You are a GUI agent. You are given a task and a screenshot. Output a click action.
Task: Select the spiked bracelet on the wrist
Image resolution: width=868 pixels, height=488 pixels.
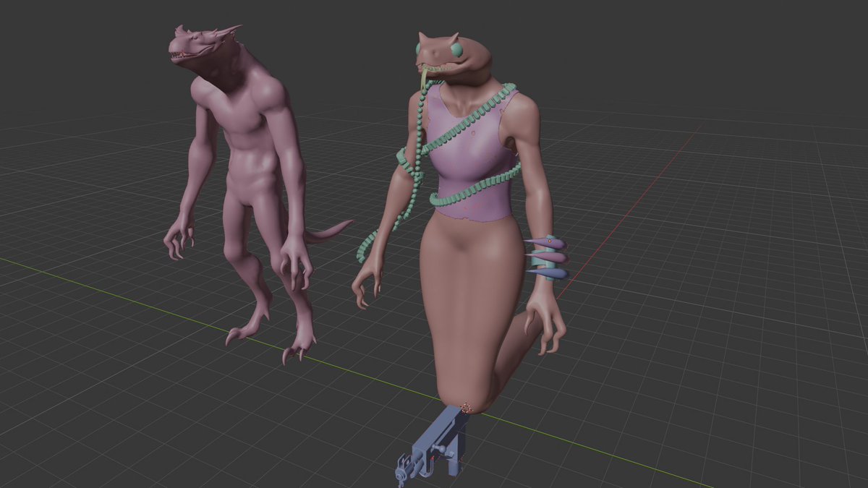click(x=548, y=258)
